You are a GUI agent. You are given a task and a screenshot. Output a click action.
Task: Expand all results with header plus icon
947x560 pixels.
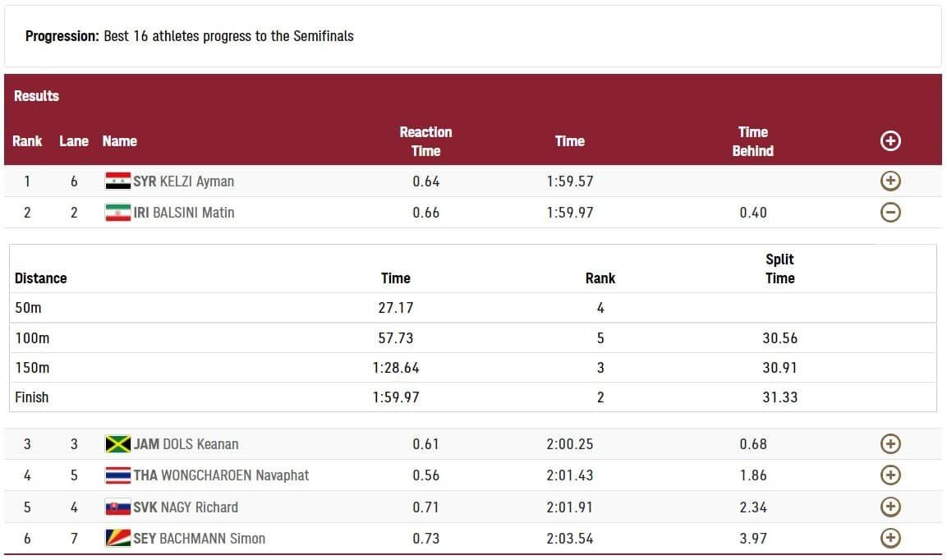890,140
